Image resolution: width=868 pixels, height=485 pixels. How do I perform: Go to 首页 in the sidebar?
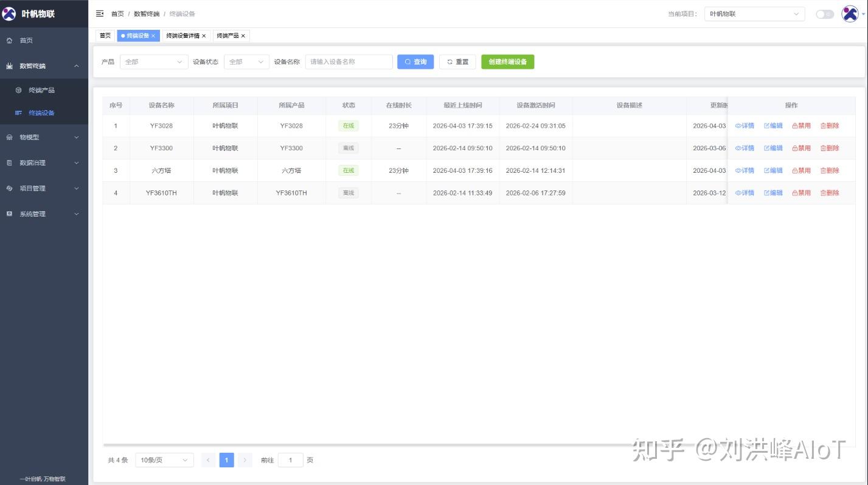pyautogui.click(x=44, y=40)
